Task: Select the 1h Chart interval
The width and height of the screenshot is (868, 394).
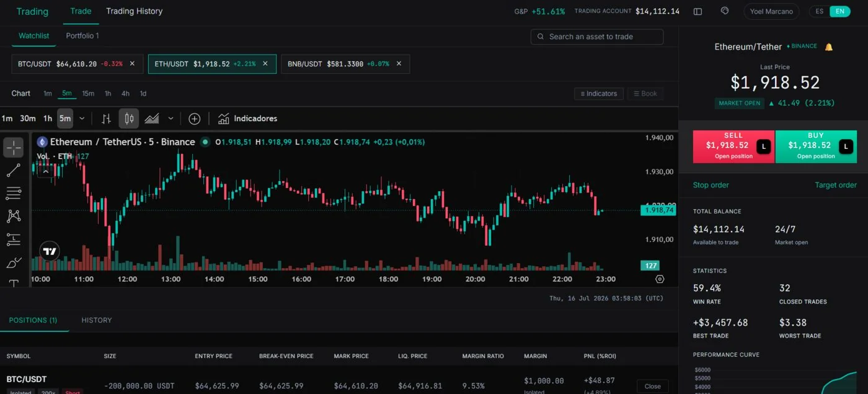Action: coord(108,94)
